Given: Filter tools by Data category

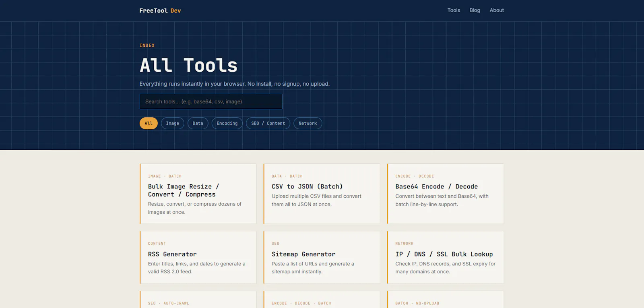Looking at the screenshot, I should pyautogui.click(x=198, y=123).
